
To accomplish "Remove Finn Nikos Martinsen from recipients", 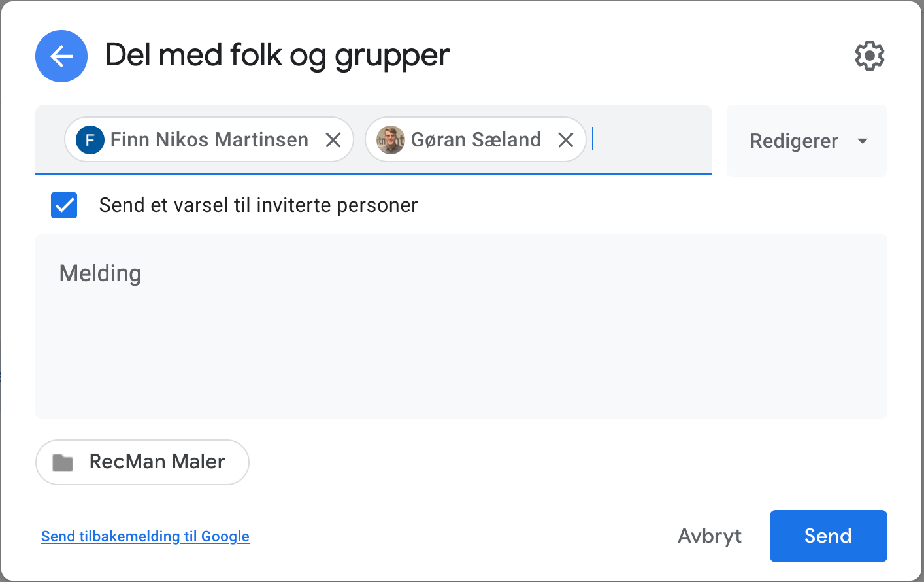I will 333,140.
